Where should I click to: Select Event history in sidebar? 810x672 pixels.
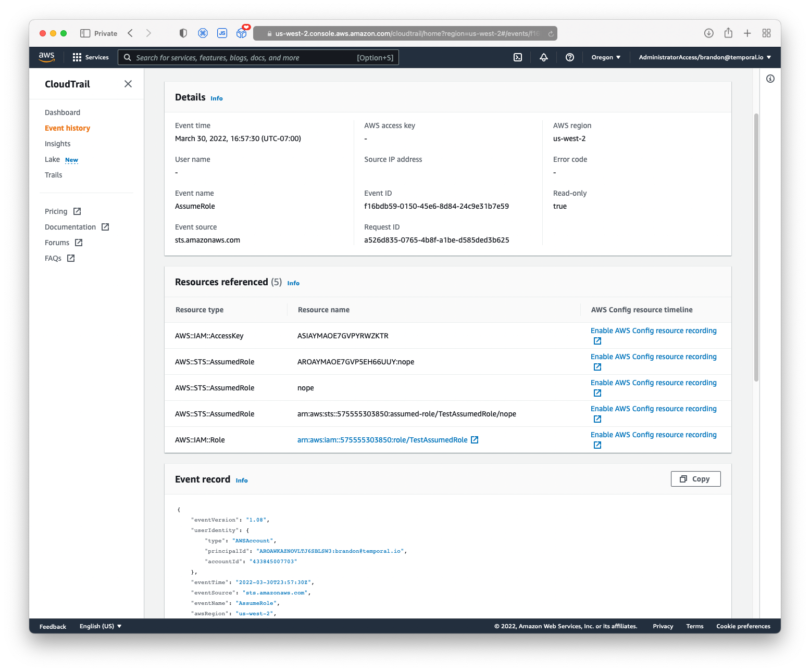(x=67, y=128)
